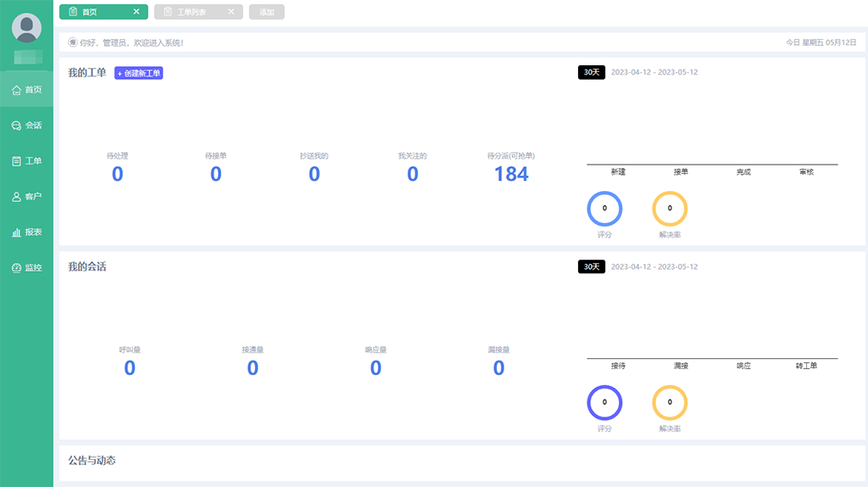Click the 抄送我的 count of 0
Screen dimensions: 868x487
click(314, 174)
